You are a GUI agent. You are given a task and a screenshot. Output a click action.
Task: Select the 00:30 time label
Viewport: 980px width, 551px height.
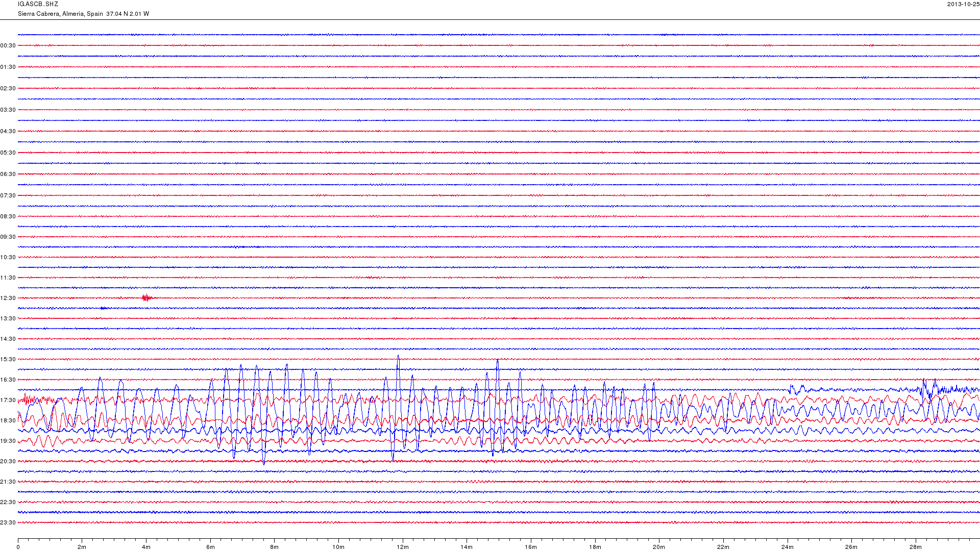pyautogui.click(x=8, y=46)
